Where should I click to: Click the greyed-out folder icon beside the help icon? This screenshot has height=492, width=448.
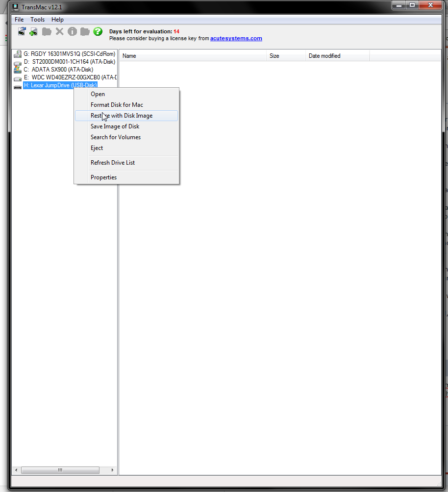click(x=85, y=32)
